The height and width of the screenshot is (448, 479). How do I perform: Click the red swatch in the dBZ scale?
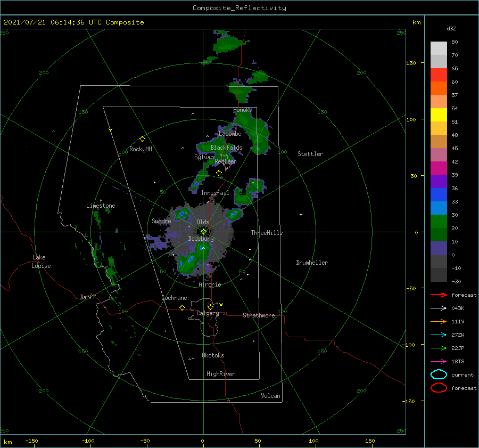point(439,75)
